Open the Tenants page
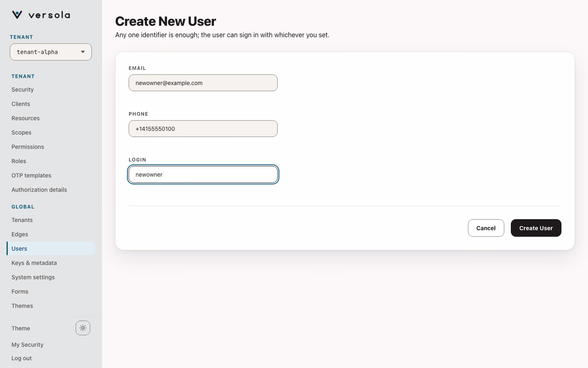This screenshot has width=588, height=368. coord(22,220)
